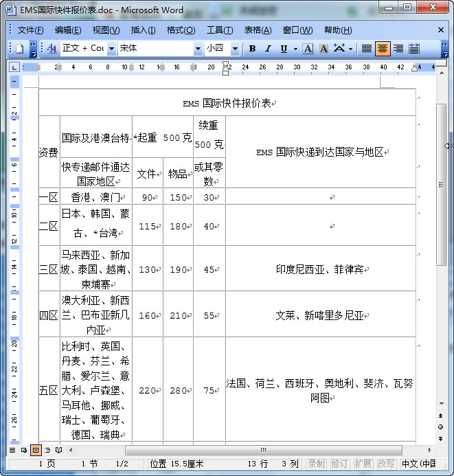Open the 文件(F) menu
This screenshot has width=454, height=476.
pos(30,30)
